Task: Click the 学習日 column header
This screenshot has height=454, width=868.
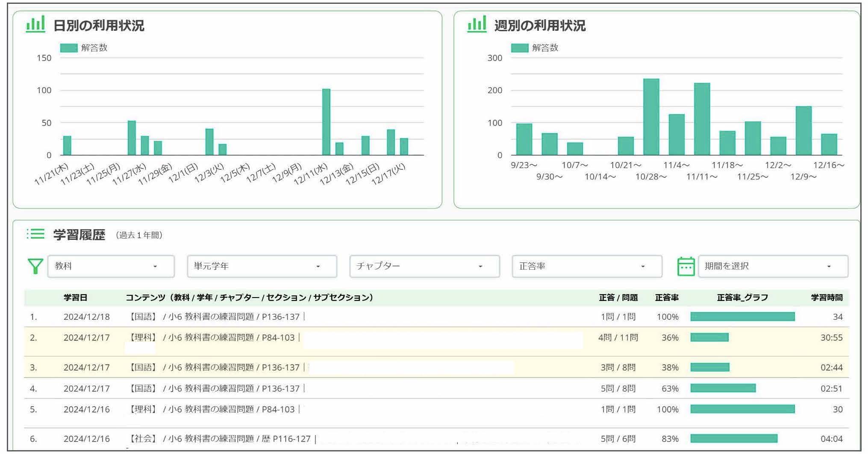Action: point(75,298)
